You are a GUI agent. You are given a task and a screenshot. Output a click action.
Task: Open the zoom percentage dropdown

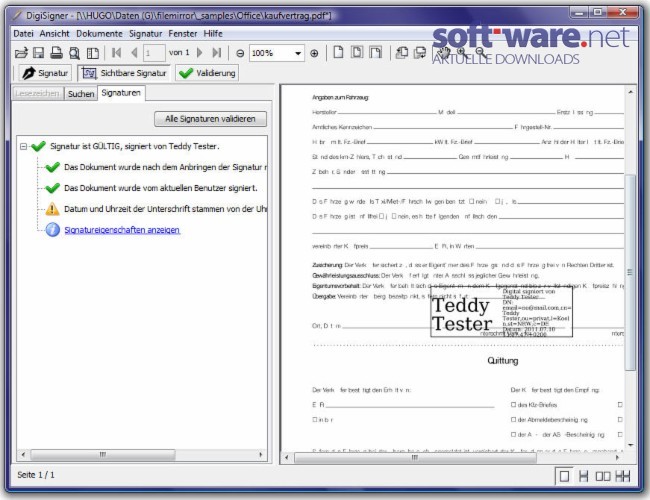(x=298, y=53)
